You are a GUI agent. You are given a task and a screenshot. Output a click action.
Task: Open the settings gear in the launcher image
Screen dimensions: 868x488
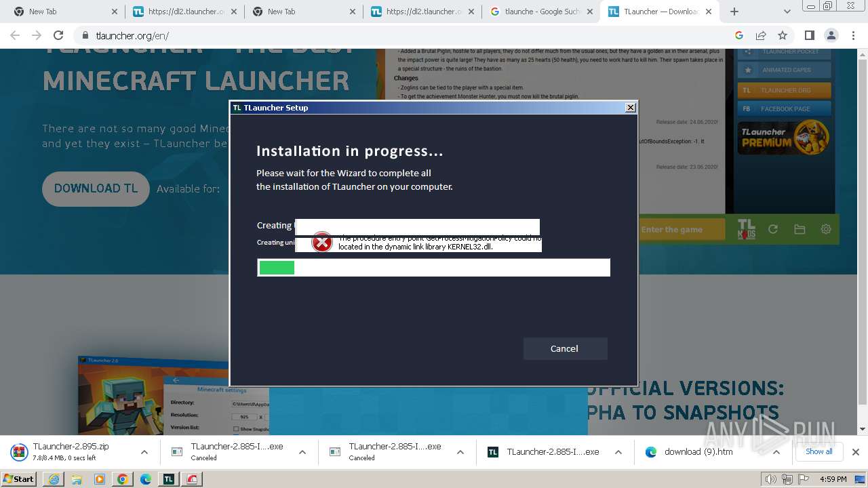826,229
